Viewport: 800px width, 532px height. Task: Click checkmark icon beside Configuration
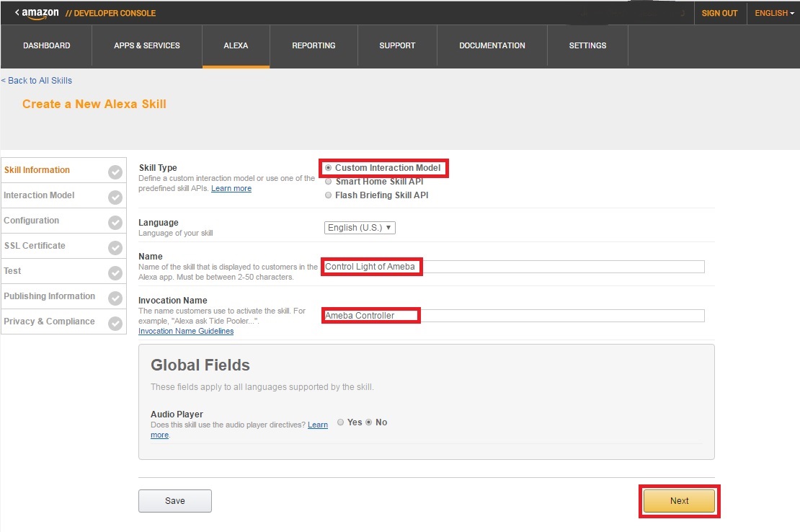(x=115, y=223)
